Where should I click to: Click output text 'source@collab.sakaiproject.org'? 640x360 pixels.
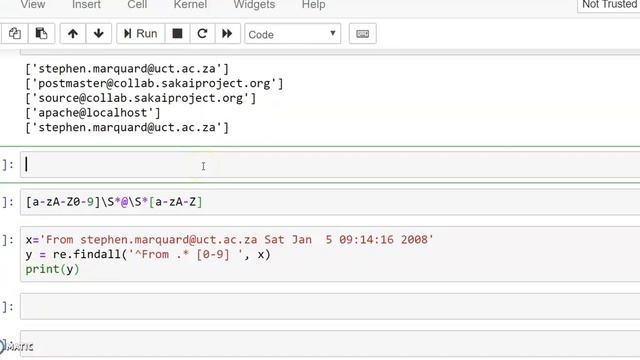pos(140,98)
